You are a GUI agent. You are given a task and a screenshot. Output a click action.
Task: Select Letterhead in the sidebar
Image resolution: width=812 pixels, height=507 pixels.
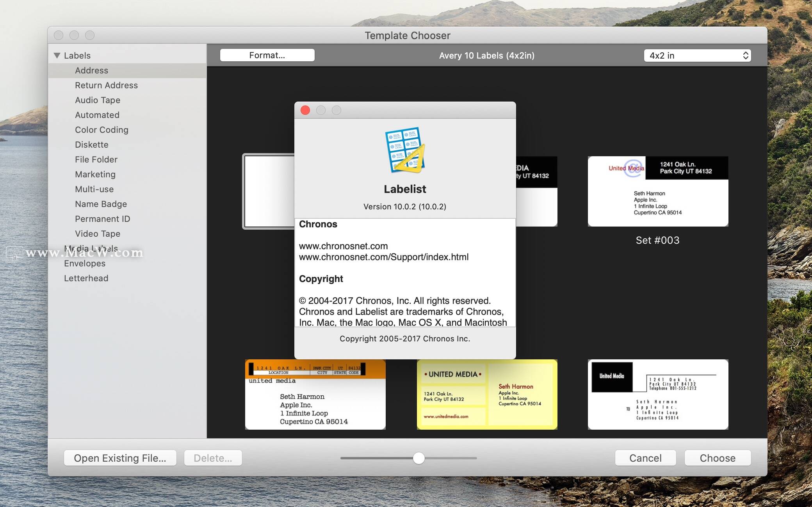(x=86, y=278)
